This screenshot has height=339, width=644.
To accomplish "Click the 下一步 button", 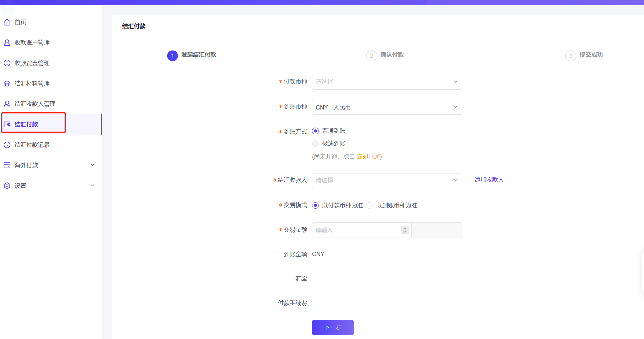I will [x=333, y=327].
